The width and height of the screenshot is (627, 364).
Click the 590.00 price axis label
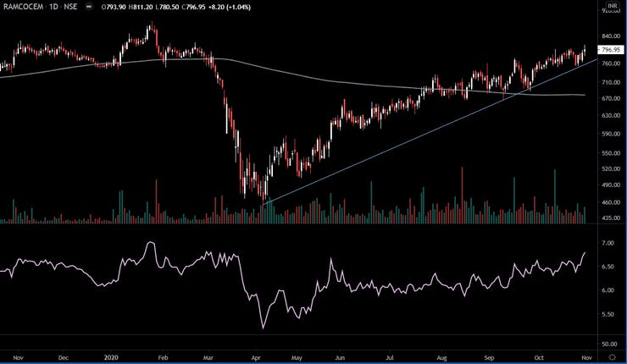tap(611, 134)
